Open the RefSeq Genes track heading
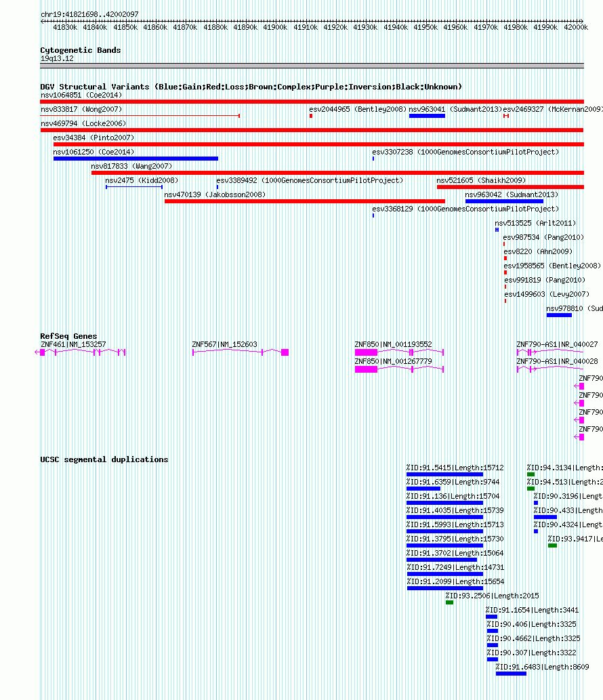Image resolution: width=603 pixels, height=700 pixels. click(68, 336)
